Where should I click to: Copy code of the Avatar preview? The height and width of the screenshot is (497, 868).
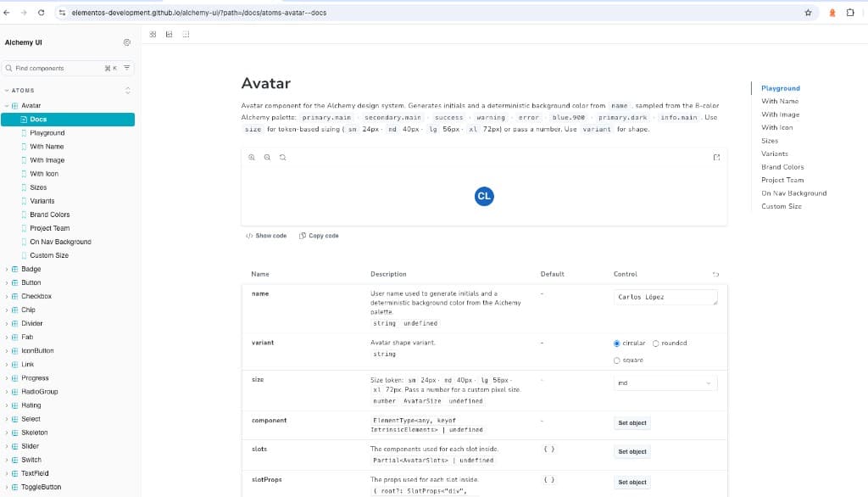pos(319,236)
